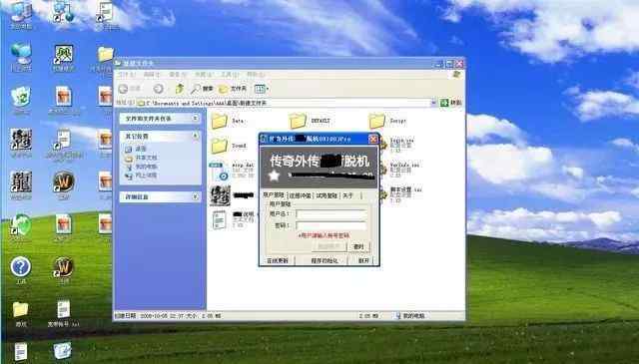Open the address bar dropdown arrow
The image size is (639, 364).
[x=433, y=103]
